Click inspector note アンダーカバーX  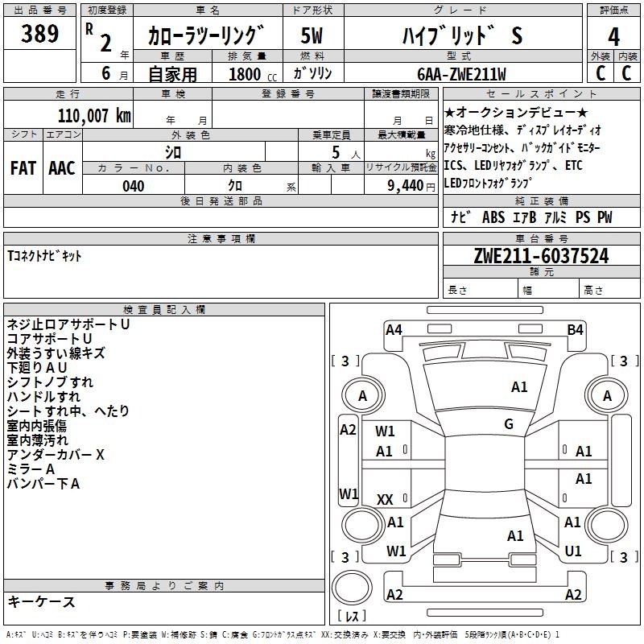tap(56, 454)
